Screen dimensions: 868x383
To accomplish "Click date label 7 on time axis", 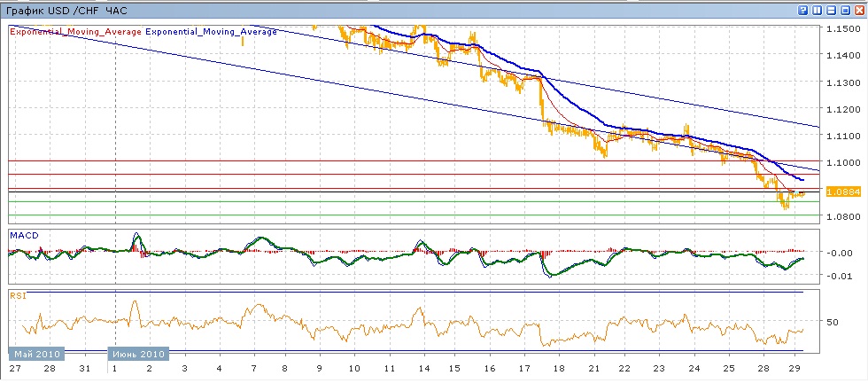I will click(255, 369).
